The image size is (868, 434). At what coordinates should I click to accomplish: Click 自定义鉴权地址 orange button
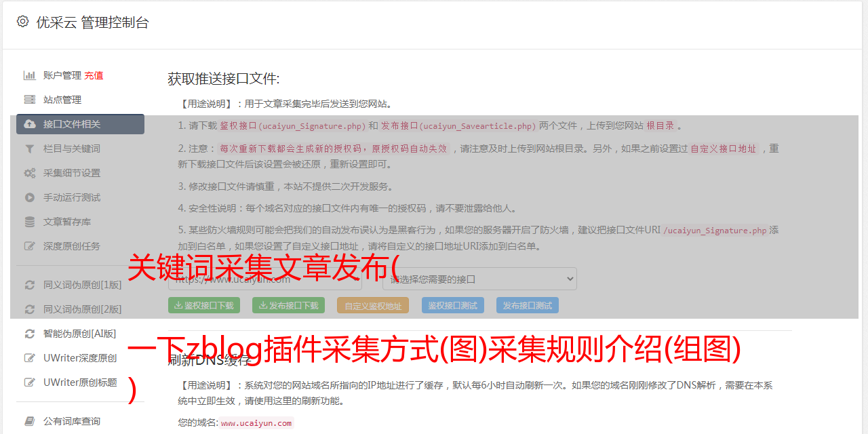pos(373,305)
